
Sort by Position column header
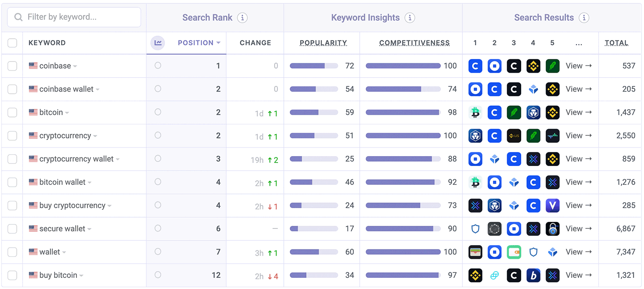[199, 43]
